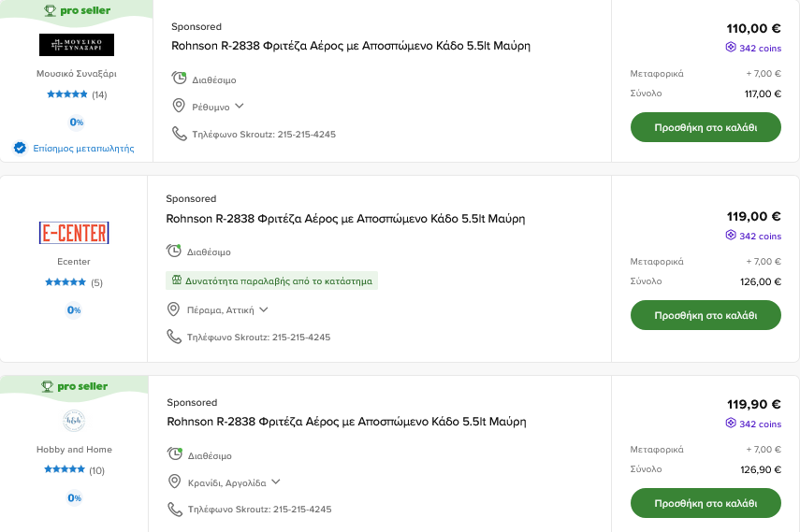Expand the Πέραμα, Αττική location dropdown
This screenshot has height=532, width=800.
pyautogui.click(x=264, y=309)
